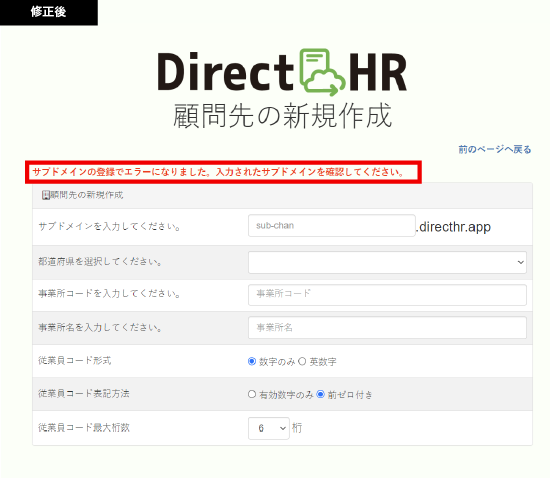
Task: Click the 事業所名 input field
Action: [387, 328]
